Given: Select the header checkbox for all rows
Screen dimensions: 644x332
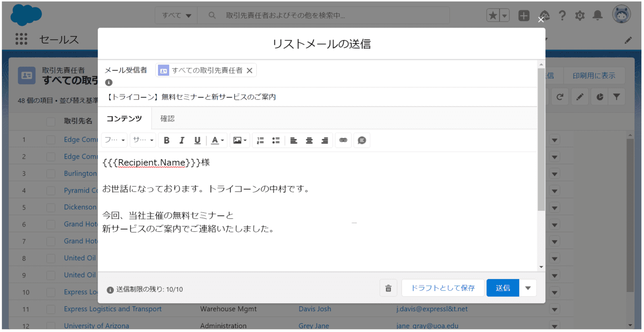Looking at the screenshot, I should click(x=51, y=122).
